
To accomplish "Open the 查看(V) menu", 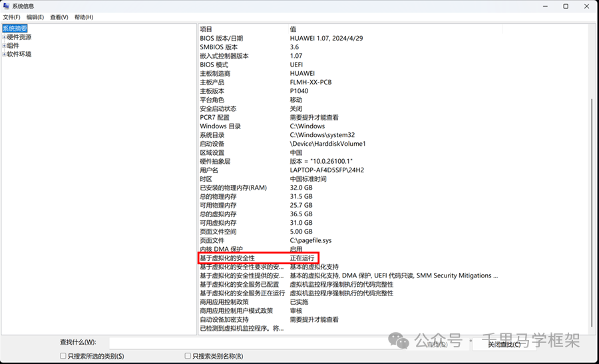I will [59, 17].
